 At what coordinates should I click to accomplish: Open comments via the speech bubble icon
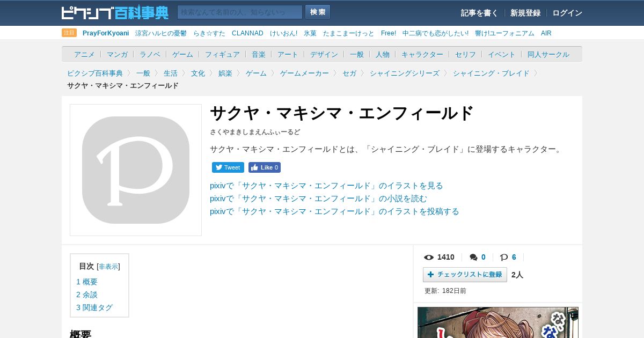click(473, 257)
